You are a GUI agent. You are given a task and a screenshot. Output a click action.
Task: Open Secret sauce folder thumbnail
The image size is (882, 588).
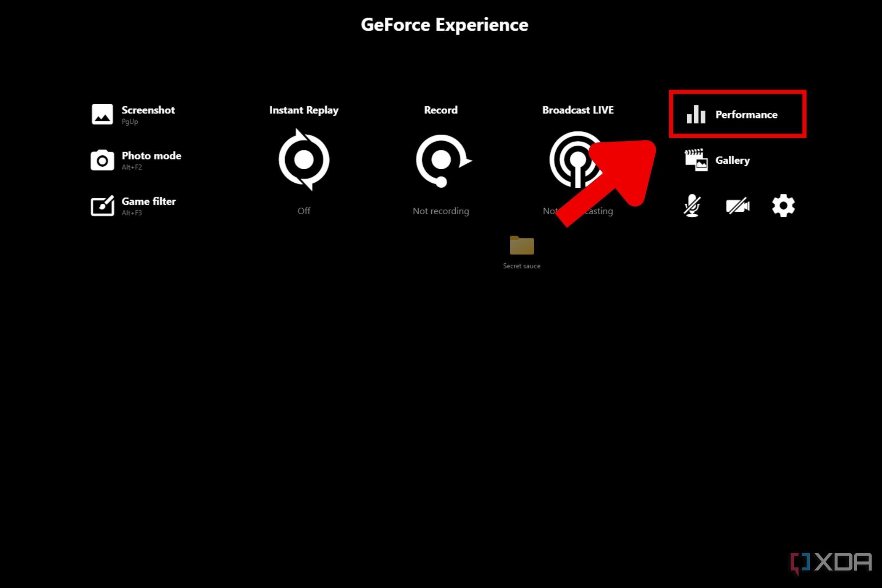(x=522, y=246)
